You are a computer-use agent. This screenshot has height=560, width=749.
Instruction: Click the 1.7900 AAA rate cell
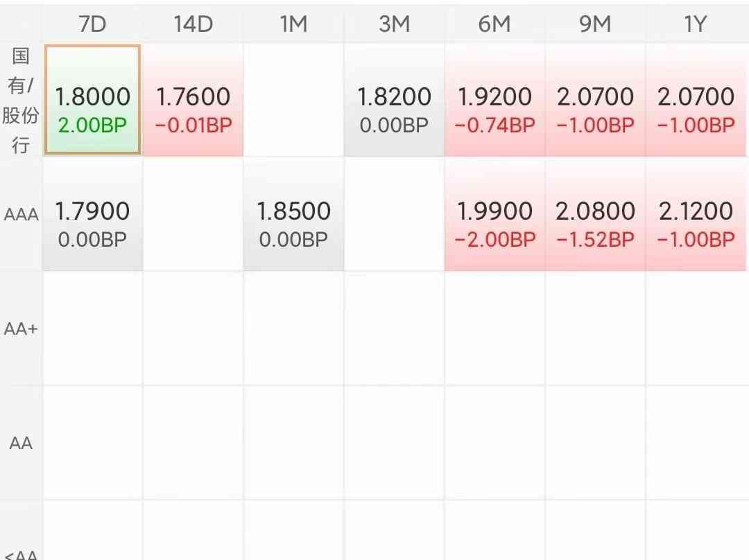(x=92, y=215)
